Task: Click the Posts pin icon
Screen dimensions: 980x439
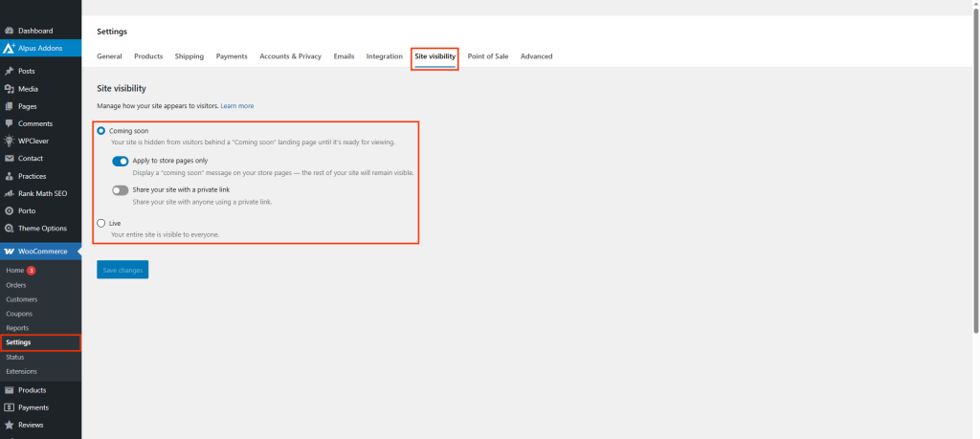Action: click(10, 71)
